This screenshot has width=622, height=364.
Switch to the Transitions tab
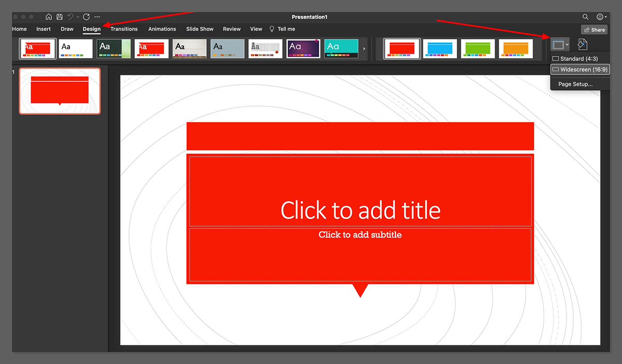124,29
